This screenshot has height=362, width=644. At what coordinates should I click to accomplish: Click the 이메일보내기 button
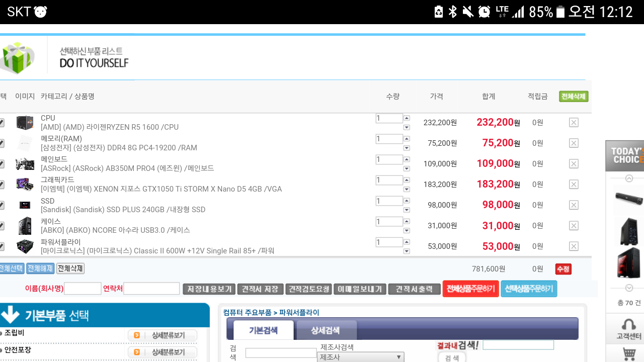pos(360,289)
